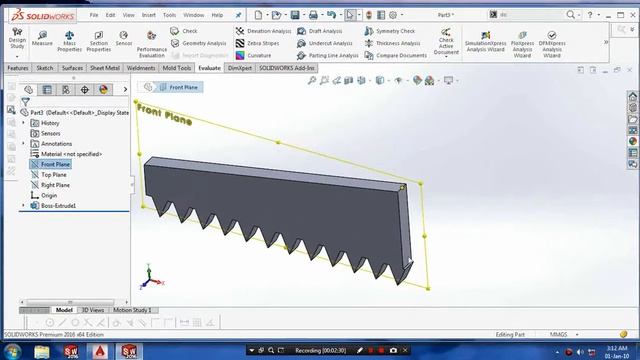640x360 pixels.
Task: Run Performance Evaluation
Action: point(151,44)
